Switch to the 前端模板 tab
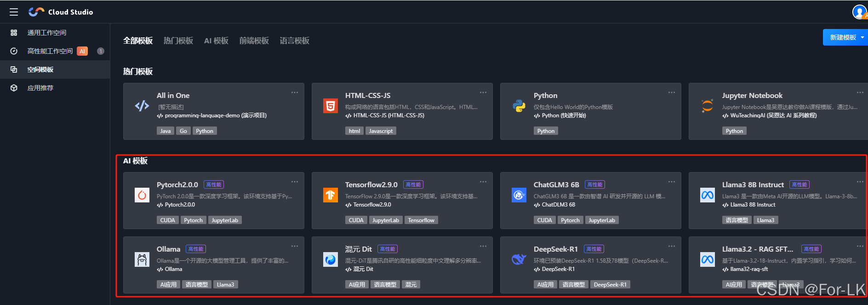 pyautogui.click(x=254, y=40)
